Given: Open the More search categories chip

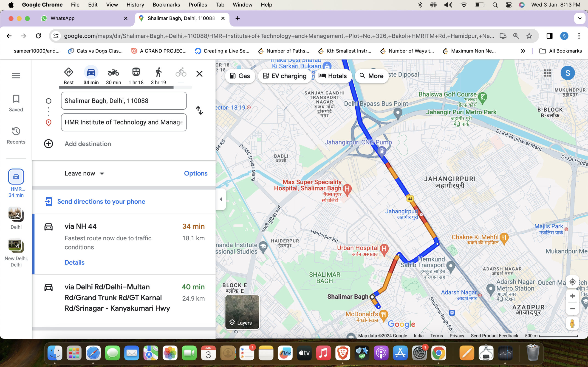Looking at the screenshot, I should 371,76.
